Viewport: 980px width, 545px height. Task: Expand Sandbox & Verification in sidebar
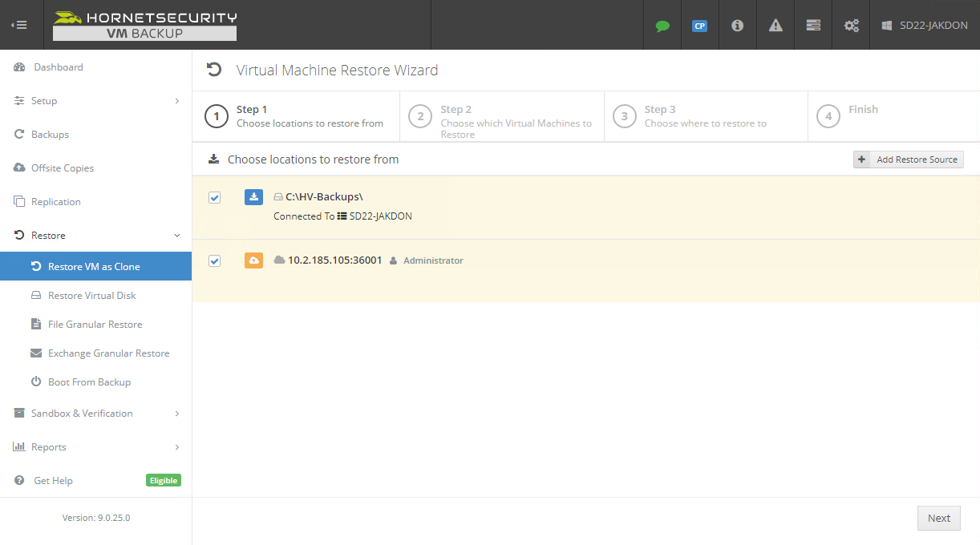tap(83, 413)
